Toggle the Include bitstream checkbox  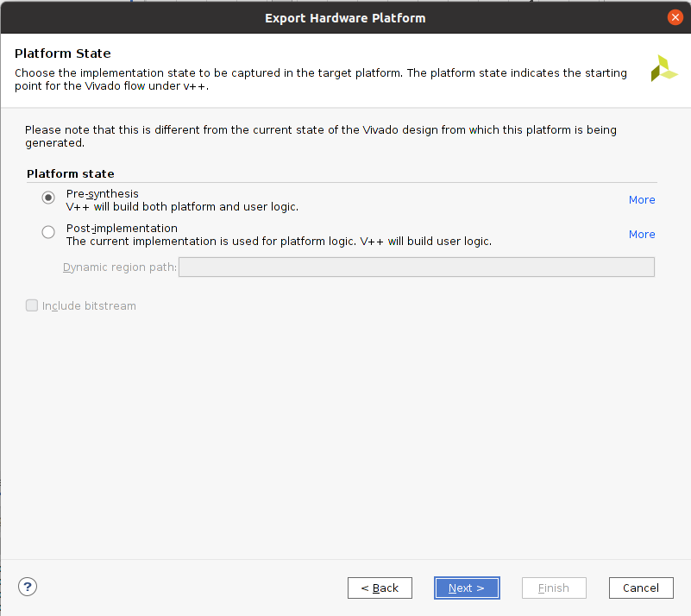pyautogui.click(x=32, y=305)
